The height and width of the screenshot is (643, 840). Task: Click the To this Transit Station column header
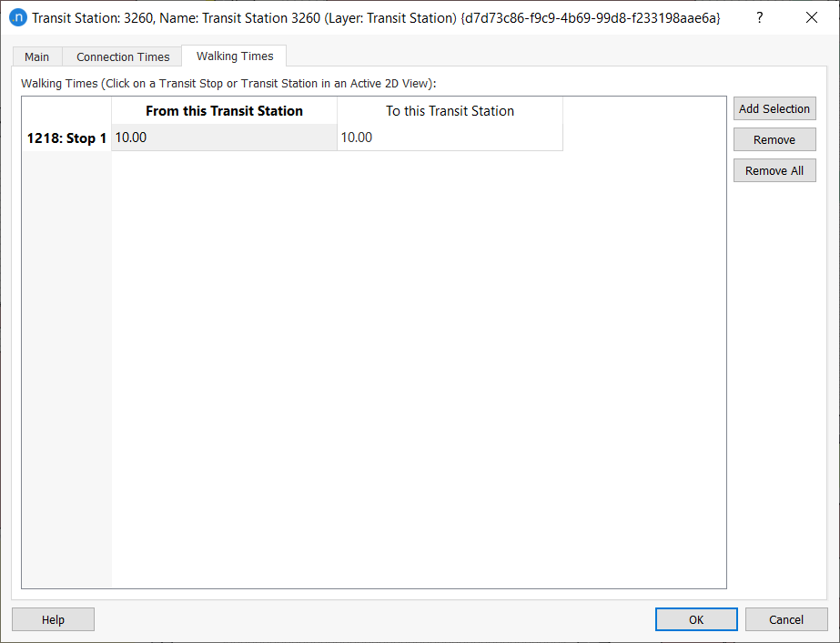coord(449,110)
